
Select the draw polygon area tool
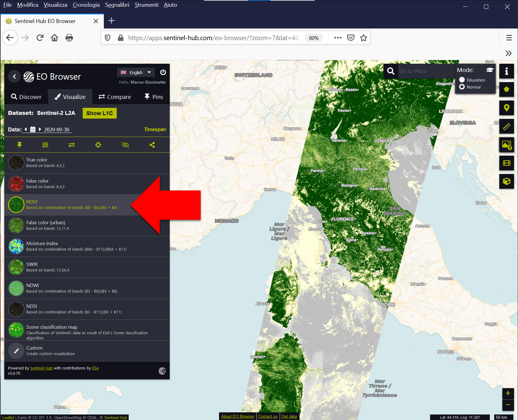(507, 89)
